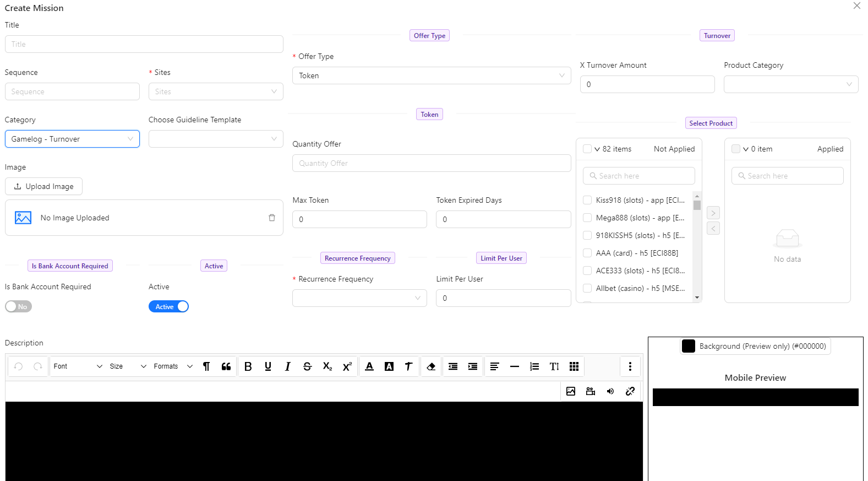Click Limit Per User field
Viewport: 868px width, 481px height.
tap(504, 298)
